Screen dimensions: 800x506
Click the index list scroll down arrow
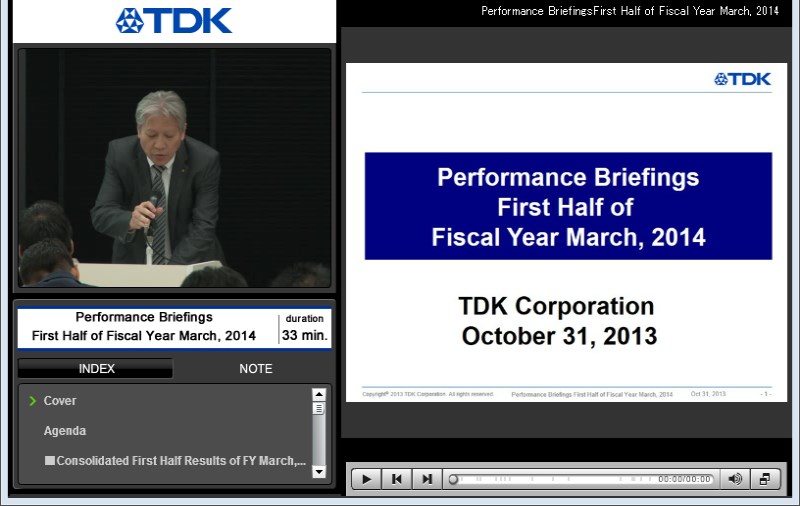pyautogui.click(x=319, y=471)
